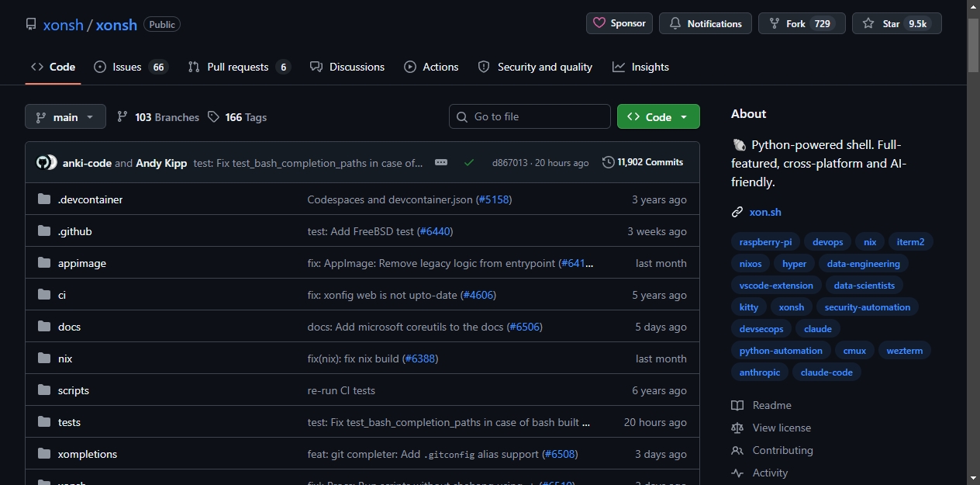Open the Pull requests tab

(239, 67)
